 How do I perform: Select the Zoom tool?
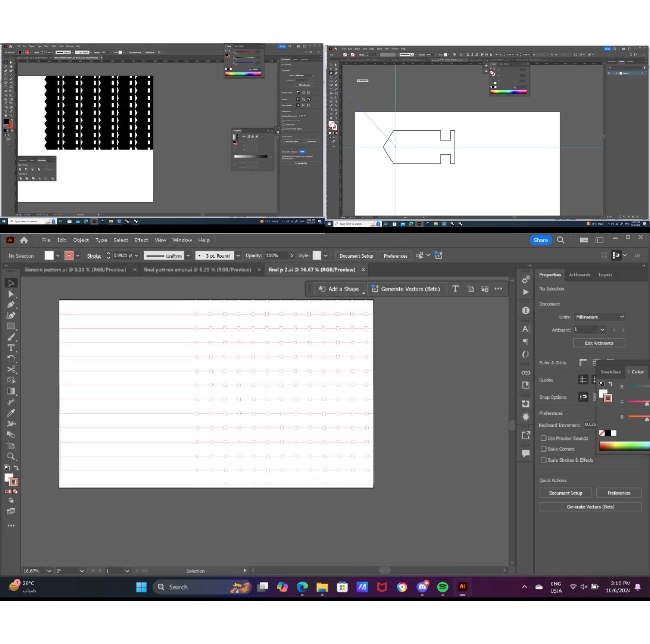(11, 457)
